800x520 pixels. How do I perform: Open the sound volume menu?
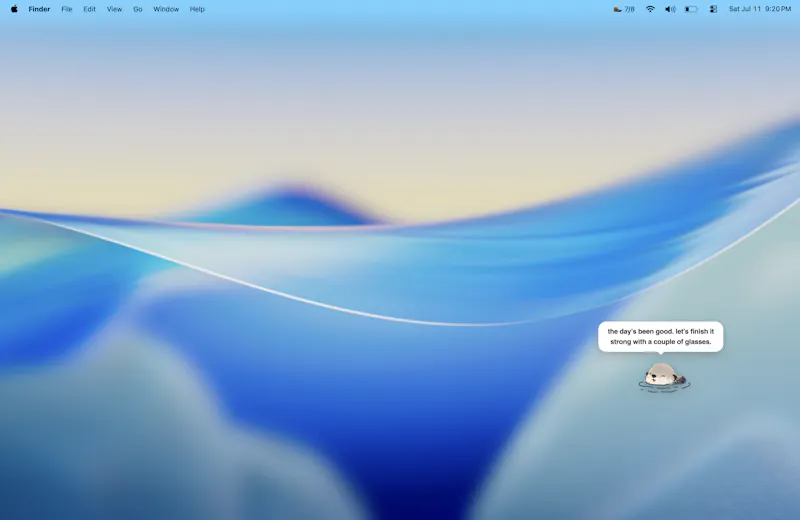[670, 9]
